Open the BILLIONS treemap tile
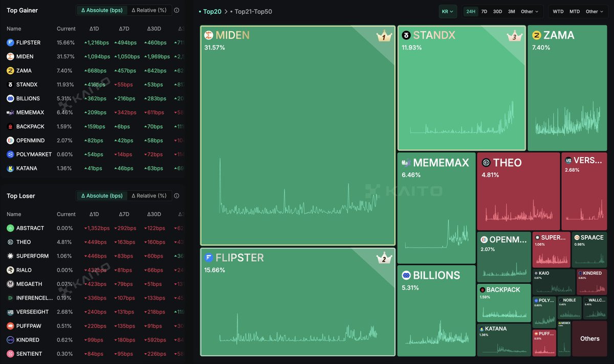Screen dimensions: 614x364 [x=436, y=311]
